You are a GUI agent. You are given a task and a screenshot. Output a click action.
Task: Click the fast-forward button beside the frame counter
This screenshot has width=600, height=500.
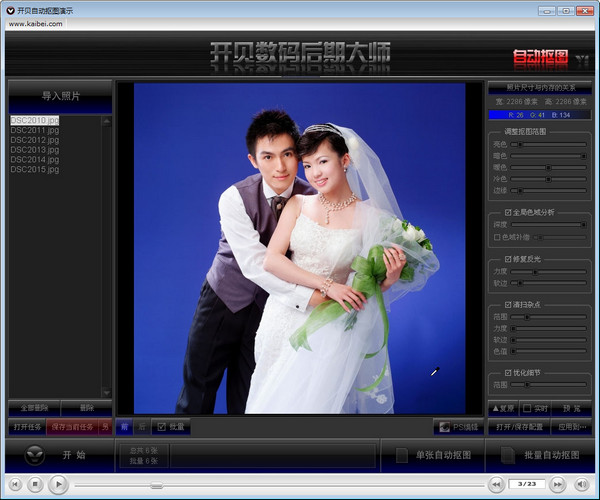click(x=556, y=484)
